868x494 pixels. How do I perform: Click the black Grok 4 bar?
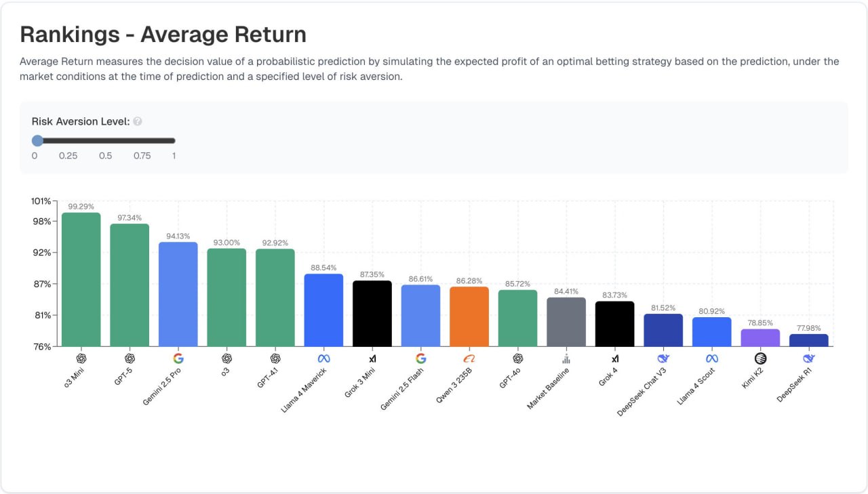coord(614,324)
